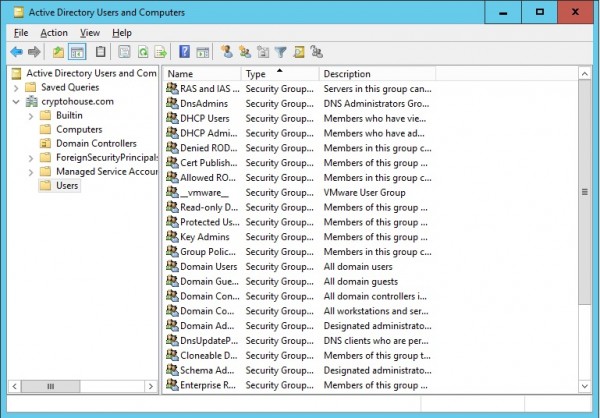The width and height of the screenshot is (600, 418).
Task: Select the Cert Publish... group row
Action: tap(300, 162)
